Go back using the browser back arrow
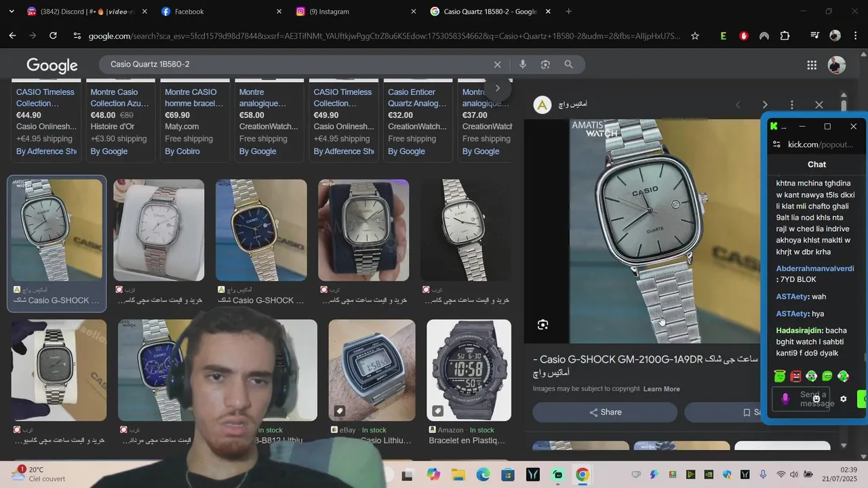This screenshot has height=488, width=868. 12,36
